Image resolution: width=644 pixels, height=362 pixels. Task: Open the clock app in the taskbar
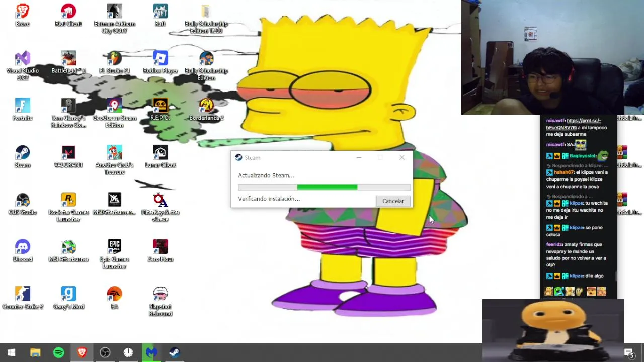128,352
